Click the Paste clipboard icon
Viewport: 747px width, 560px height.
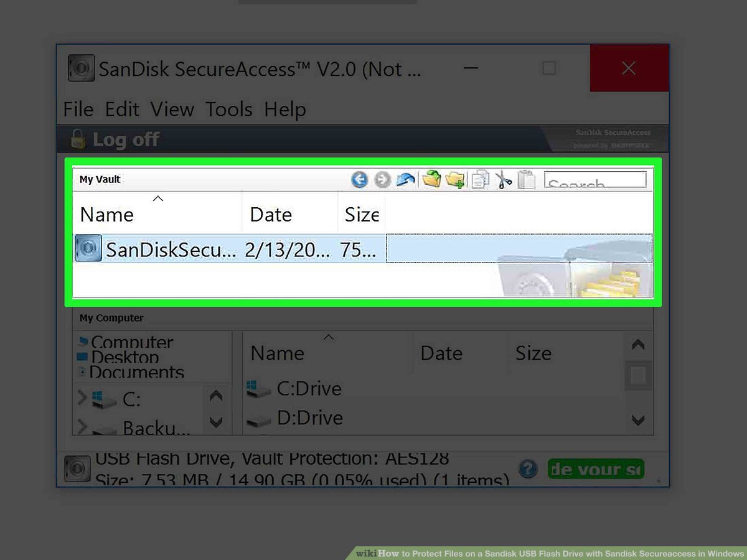click(x=527, y=179)
